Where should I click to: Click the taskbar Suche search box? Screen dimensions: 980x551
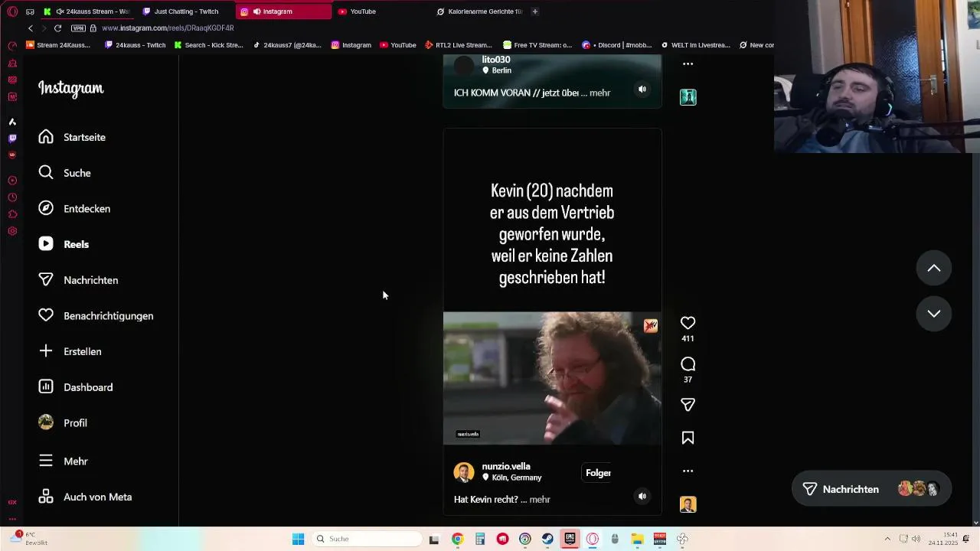pos(368,539)
